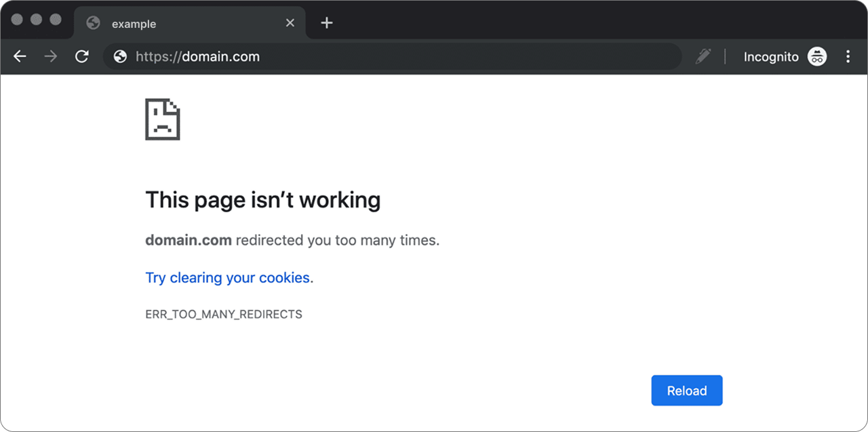Click the blue Reload button
Viewport: 868px width, 432px height.
pos(687,391)
